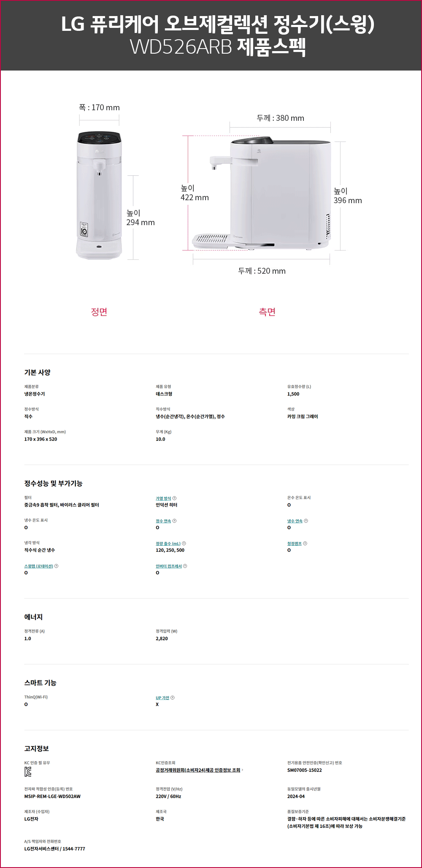The image size is (422, 868).
Task: Click the front view purifier image
Action: (99, 195)
